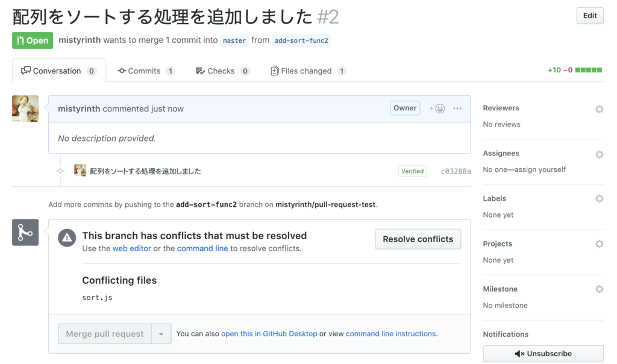Click the mistyrinth avatar beside comment
This screenshot has height=364, width=617.
pyautogui.click(x=25, y=108)
